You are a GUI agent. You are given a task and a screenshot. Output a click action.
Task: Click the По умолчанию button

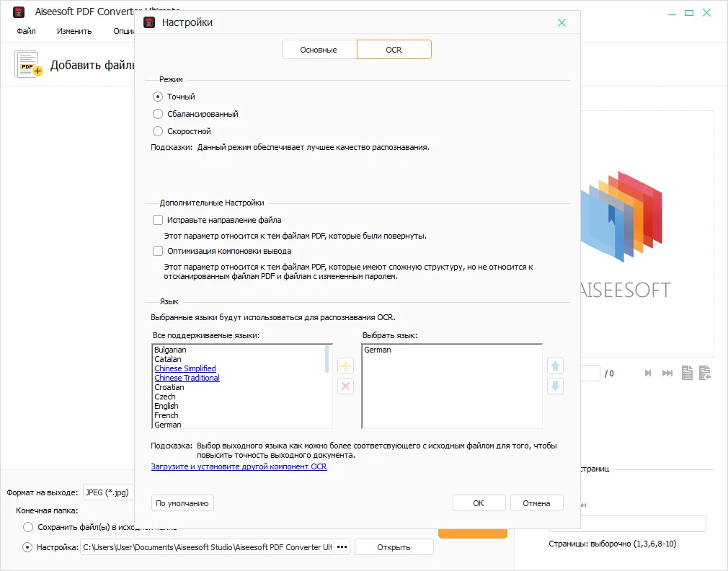point(182,503)
